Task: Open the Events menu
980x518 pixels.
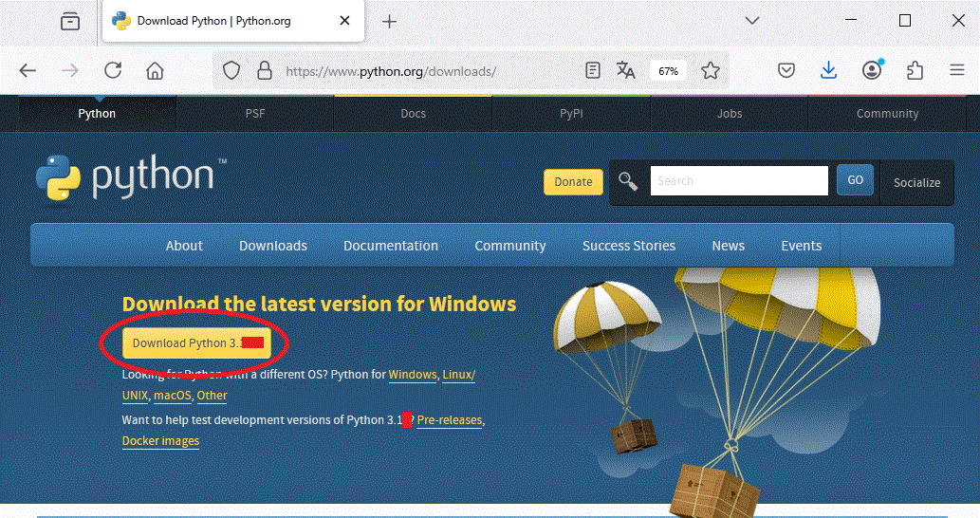Action: tap(802, 246)
